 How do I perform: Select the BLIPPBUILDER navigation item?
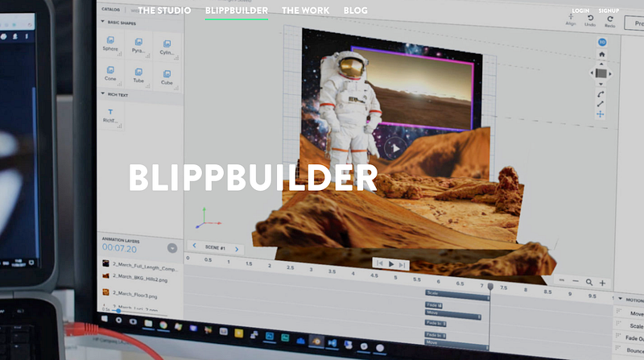tap(237, 10)
